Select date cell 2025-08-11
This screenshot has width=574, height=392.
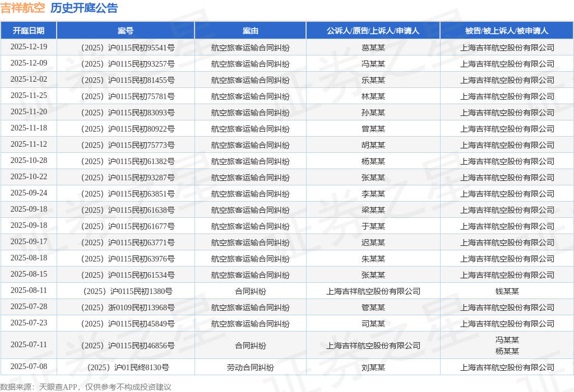click(29, 290)
